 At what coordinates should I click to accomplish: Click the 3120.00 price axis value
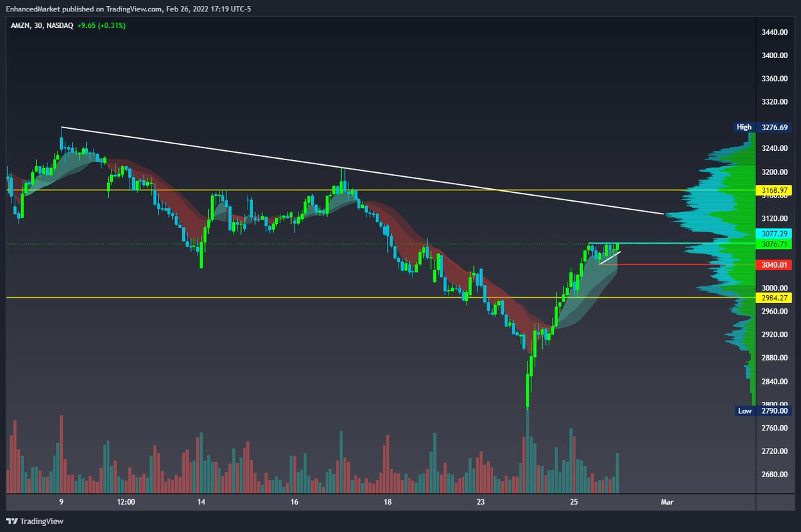[x=775, y=218]
